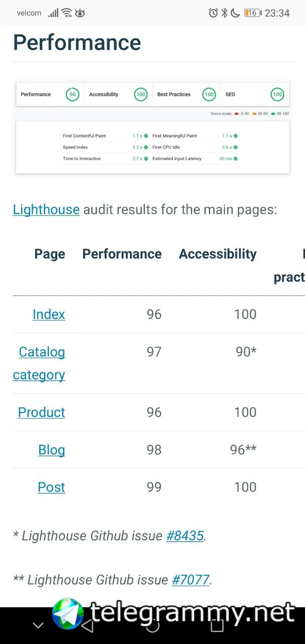Tap the Wi-Fi status icon
The image size is (305, 644).
(67, 13)
